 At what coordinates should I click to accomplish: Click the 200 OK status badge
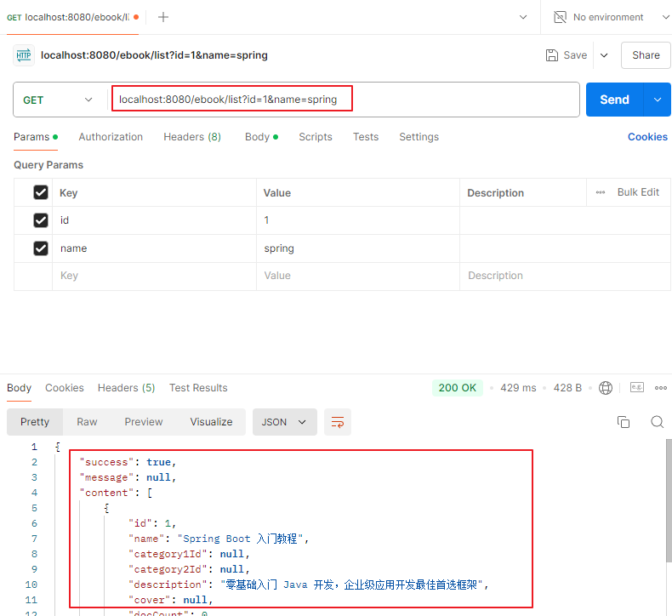pos(458,388)
